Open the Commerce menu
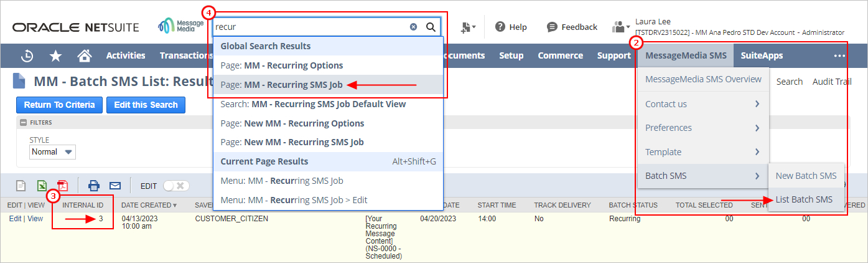The height and width of the screenshot is (263, 868). point(560,55)
